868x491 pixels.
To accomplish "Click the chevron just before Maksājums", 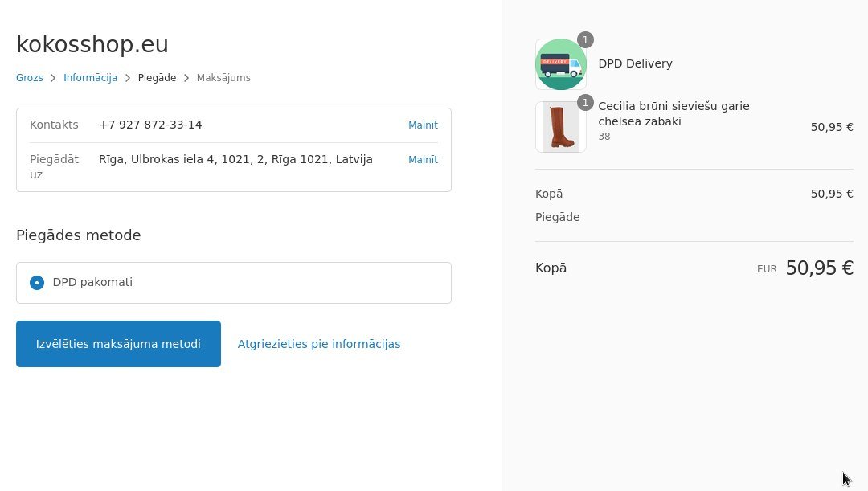I will tap(186, 78).
